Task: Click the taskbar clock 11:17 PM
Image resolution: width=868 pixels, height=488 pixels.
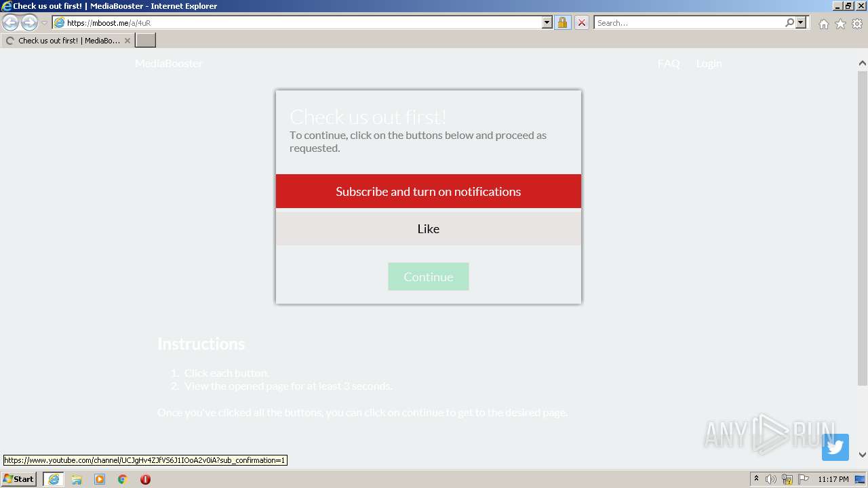Action: click(833, 479)
